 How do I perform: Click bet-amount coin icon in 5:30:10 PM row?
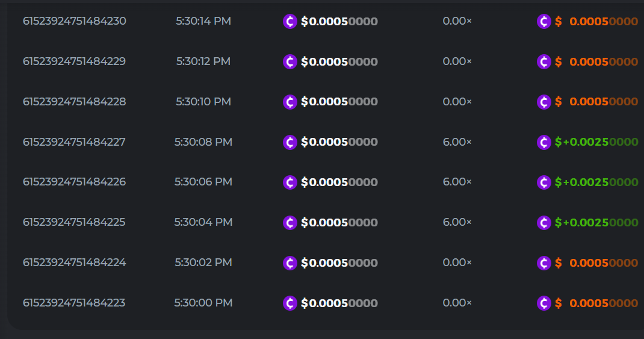tap(290, 102)
